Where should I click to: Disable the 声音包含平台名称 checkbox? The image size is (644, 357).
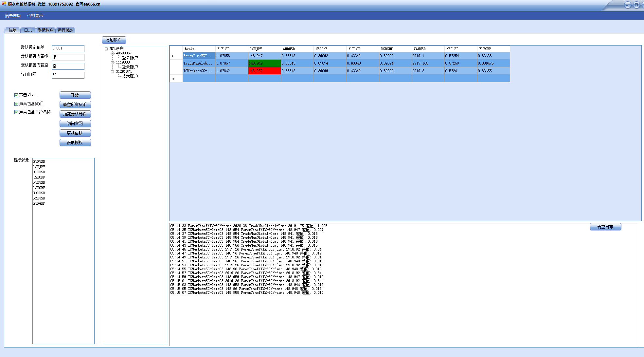[x=16, y=112]
